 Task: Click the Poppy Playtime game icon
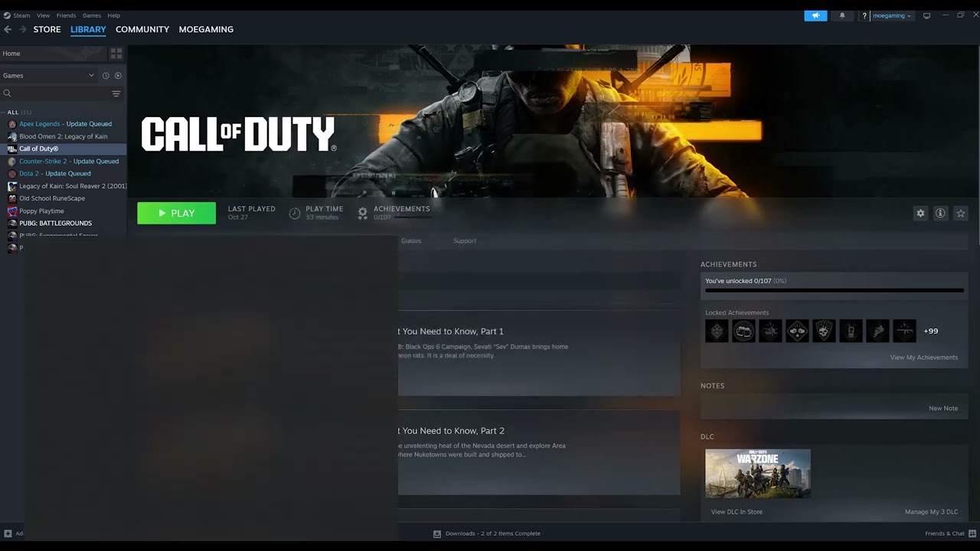point(11,211)
